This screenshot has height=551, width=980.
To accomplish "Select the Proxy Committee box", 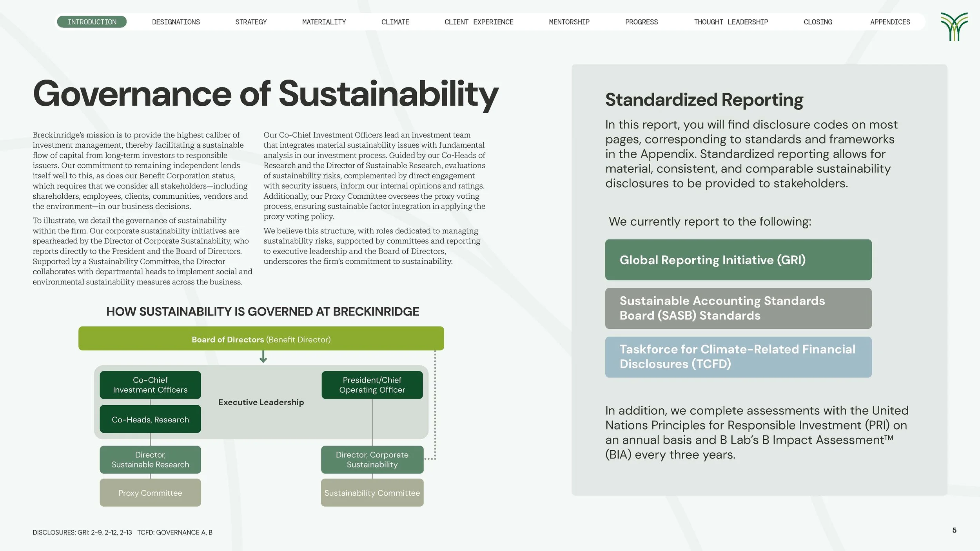I will 150,493.
